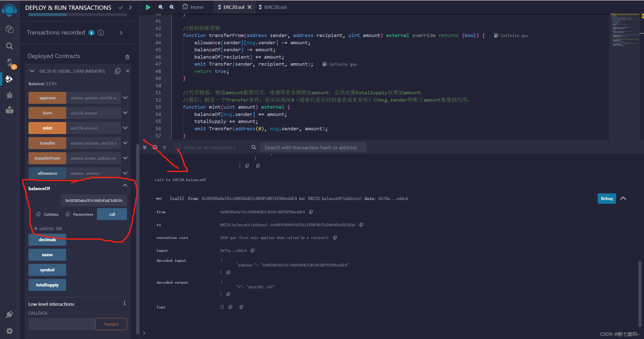Toggle 'listen on all transactions' checkbox
Image resolution: width=644 pixels, height=339 pixels.
pos(178,147)
